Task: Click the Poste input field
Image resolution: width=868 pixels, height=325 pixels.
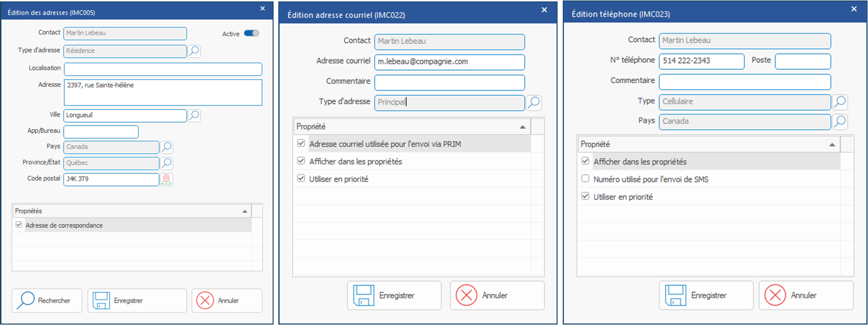Action: [x=802, y=61]
